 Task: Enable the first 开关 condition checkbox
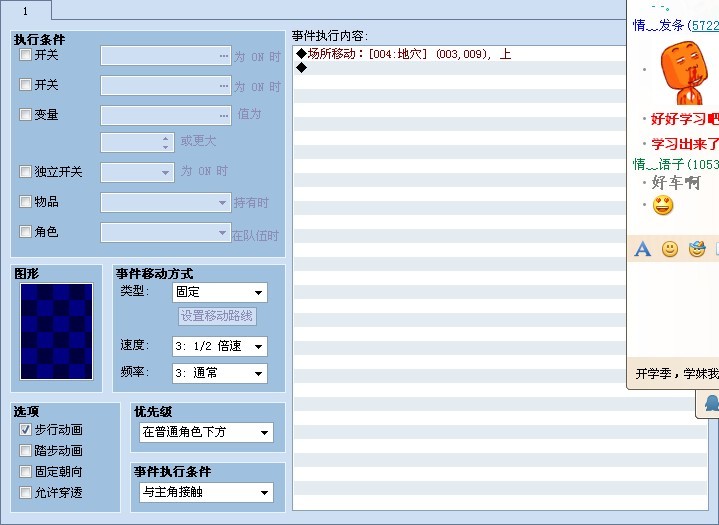click(25, 55)
